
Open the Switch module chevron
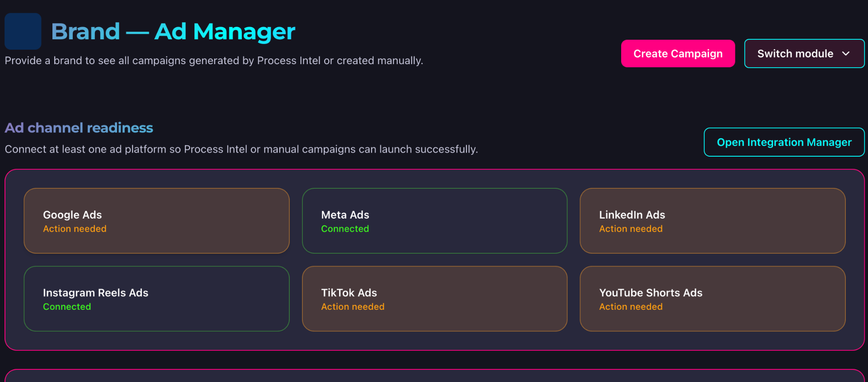tap(846, 53)
